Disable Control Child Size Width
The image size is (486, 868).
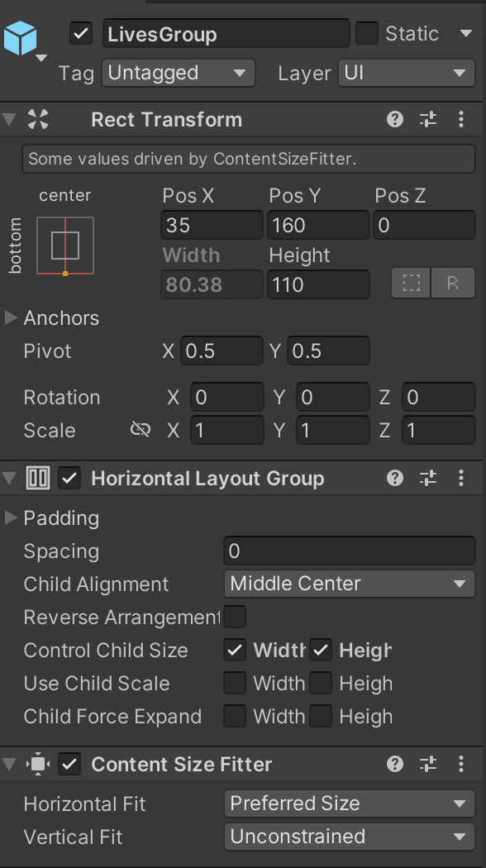point(235,651)
